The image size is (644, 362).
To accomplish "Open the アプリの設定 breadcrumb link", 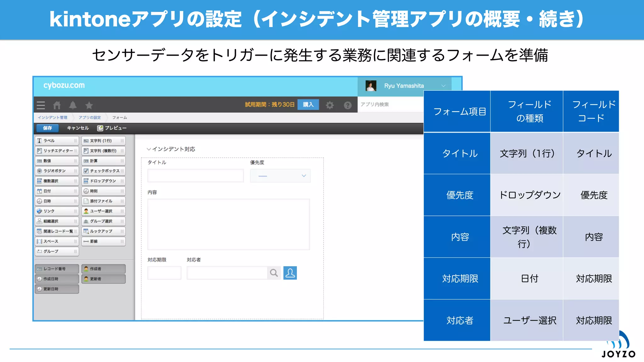I will (90, 118).
